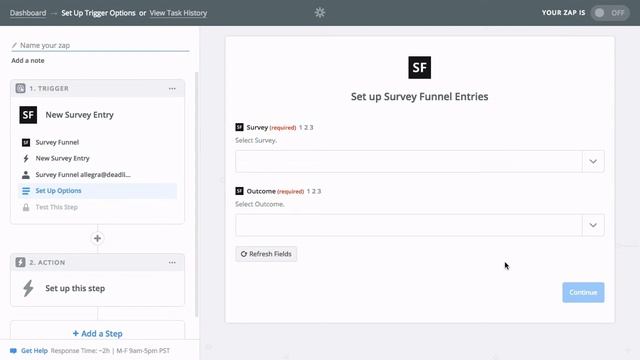Click the locked Test This Step item
This screenshot has width=640, height=360.
98,207
